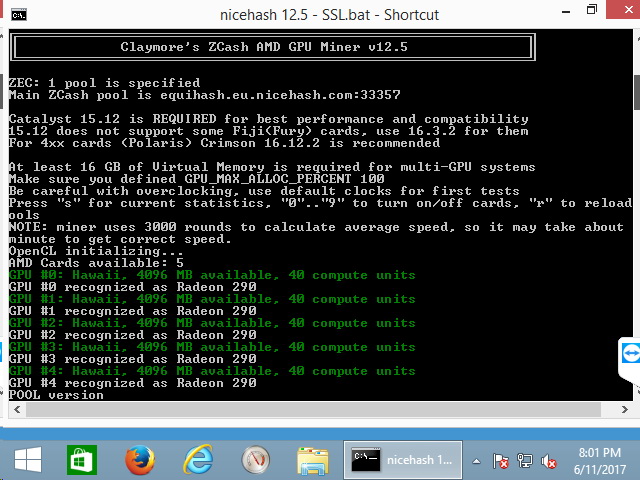Click the green 'GPU #4: Hawaii' line
Image resolution: width=640 pixels, height=480 pixels.
tap(212, 371)
